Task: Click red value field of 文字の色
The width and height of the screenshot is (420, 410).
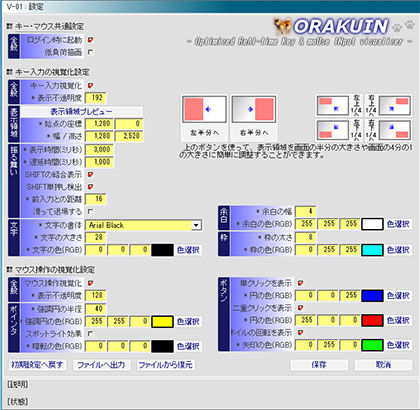Action: (x=96, y=250)
